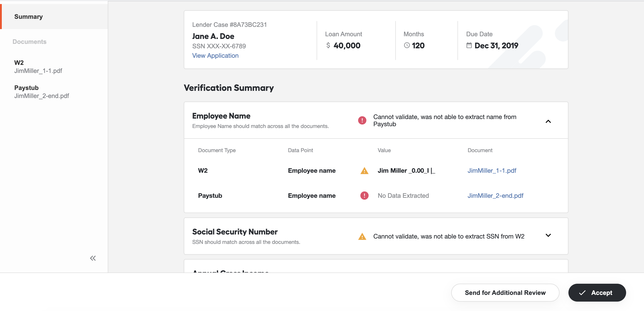
Task: Click the Accept button
Action: pos(597,292)
